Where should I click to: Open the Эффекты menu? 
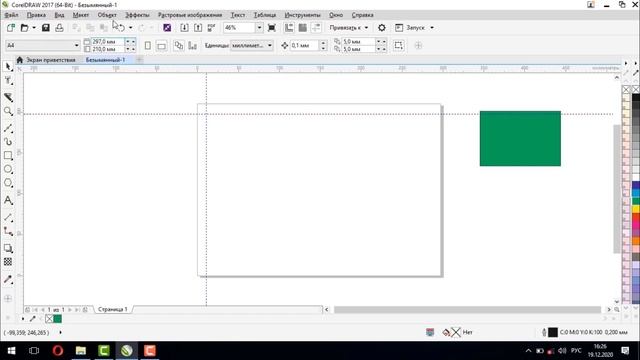click(137, 15)
